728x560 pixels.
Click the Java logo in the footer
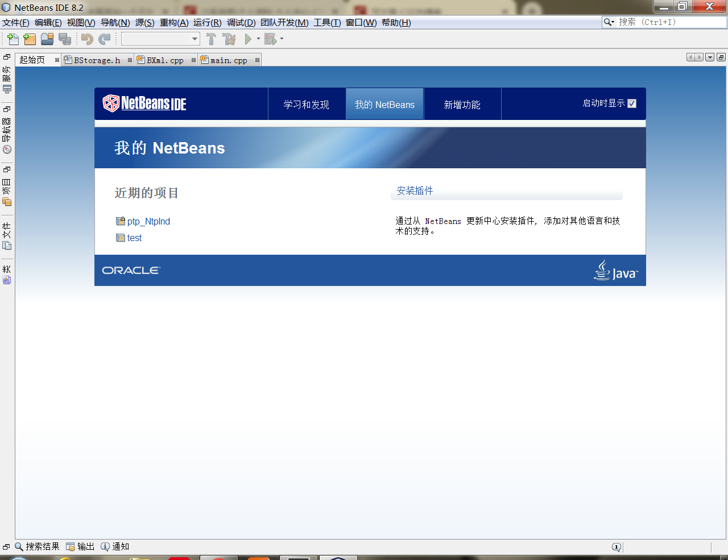616,271
